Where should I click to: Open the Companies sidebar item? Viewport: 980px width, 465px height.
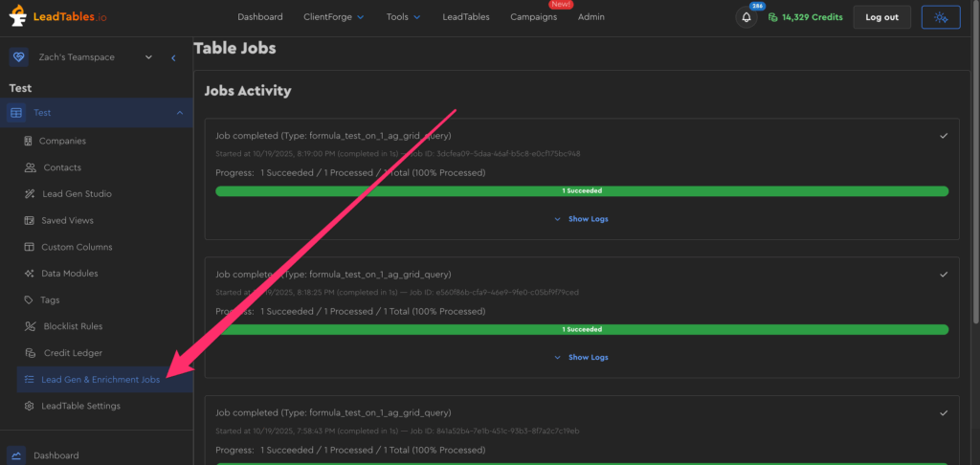(62, 141)
